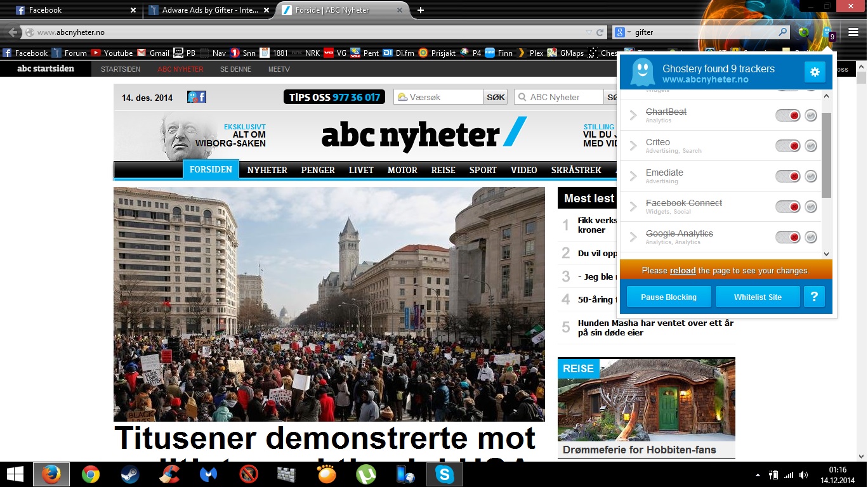This screenshot has height=487, width=868.
Task: Go back with the browser back arrow
Action: click(x=13, y=32)
